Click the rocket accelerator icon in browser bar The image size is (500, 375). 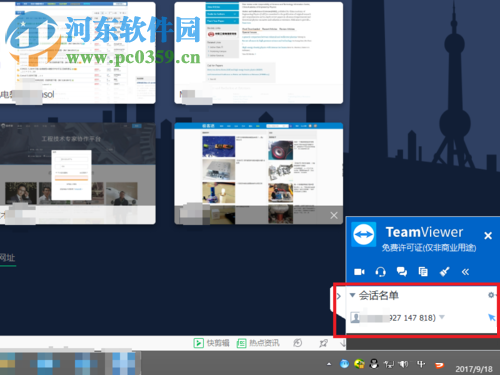click(323, 343)
